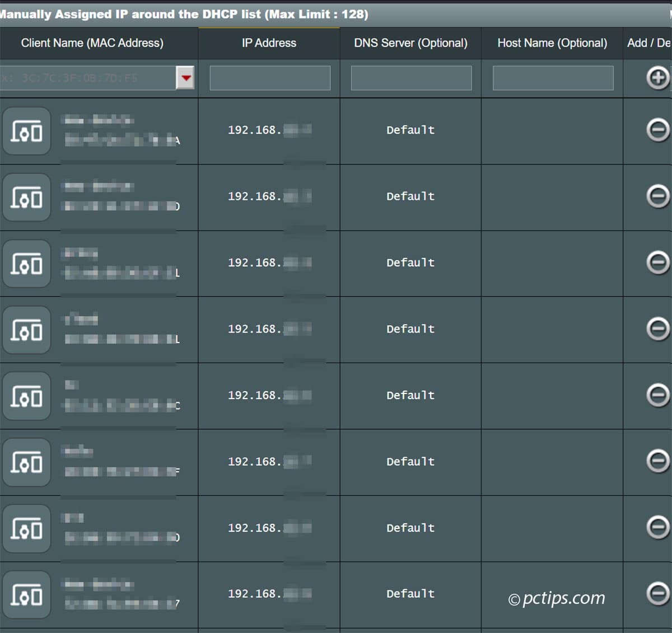Image resolution: width=672 pixels, height=633 pixels.
Task: Remove the fifth DHCP list entry
Action: [658, 395]
